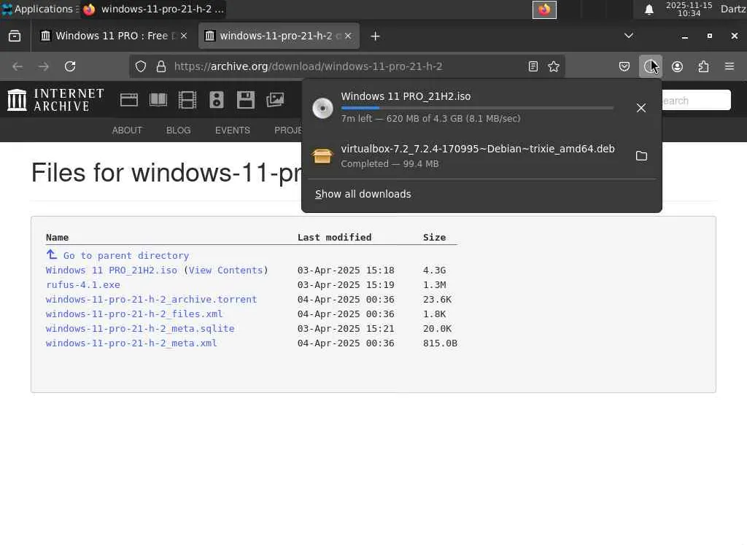Open new tab with plus button
747x560 pixels.
pos(375,36)
